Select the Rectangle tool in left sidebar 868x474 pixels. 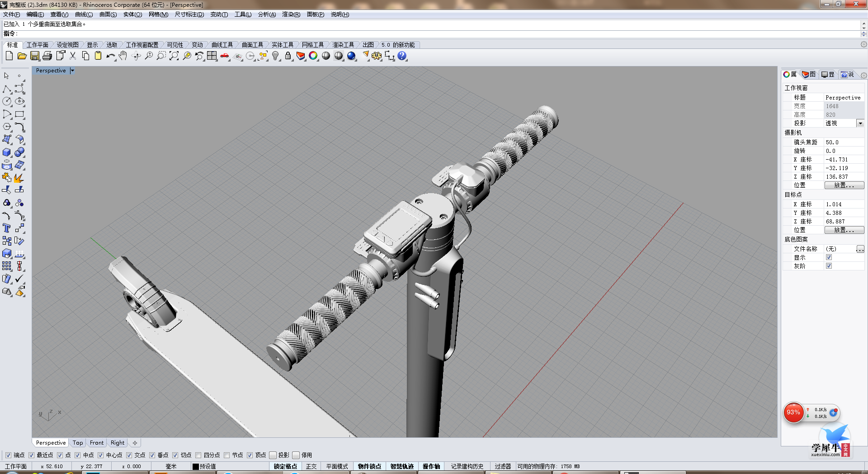[x=19, y=114]
